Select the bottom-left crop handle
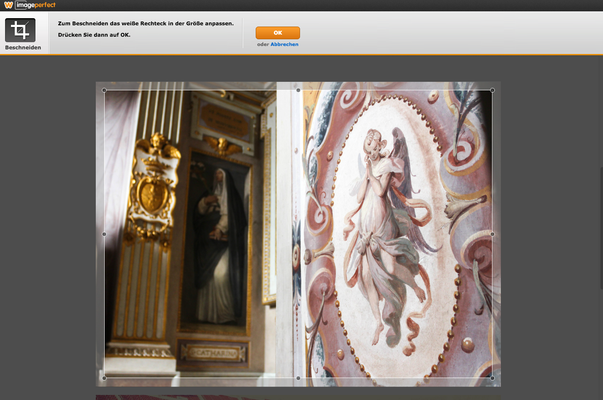Image resolution: width=603 pixels, height=400 pixels. click(104, 378)
